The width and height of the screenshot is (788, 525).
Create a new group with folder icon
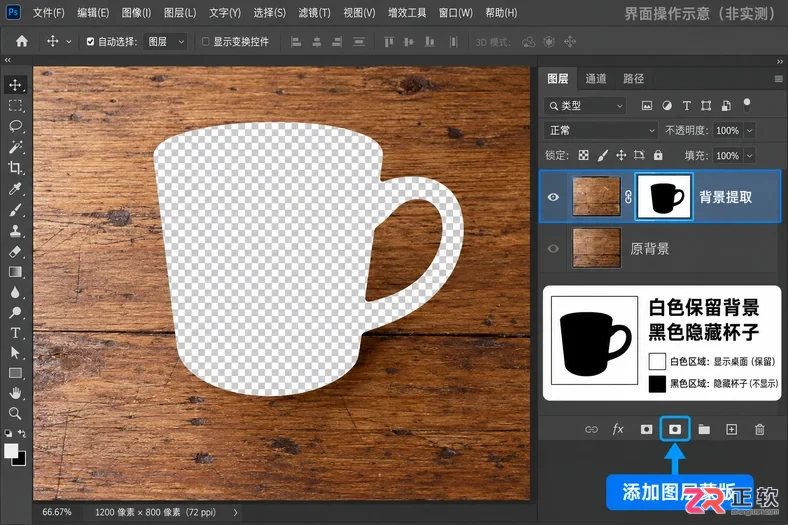(704, 429)
